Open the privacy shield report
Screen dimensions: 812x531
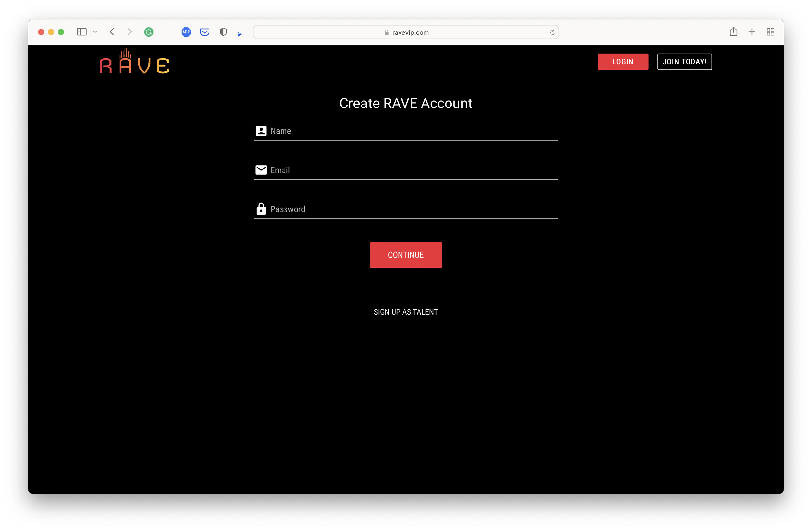point(223,32)
